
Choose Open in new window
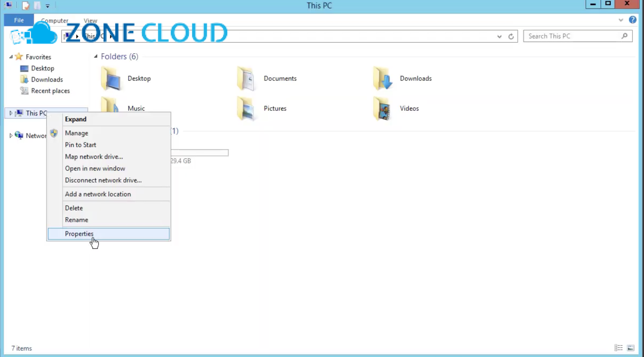(x=109, y=169)
